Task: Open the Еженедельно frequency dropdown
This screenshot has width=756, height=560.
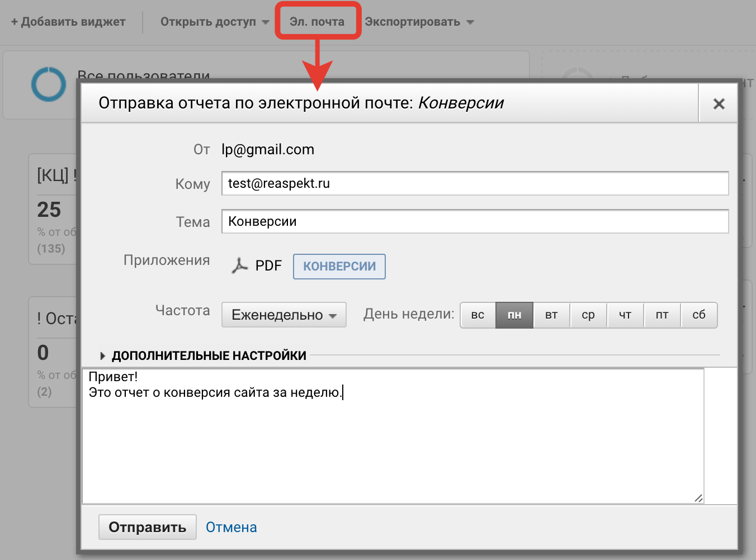Action: pos(283,315)
